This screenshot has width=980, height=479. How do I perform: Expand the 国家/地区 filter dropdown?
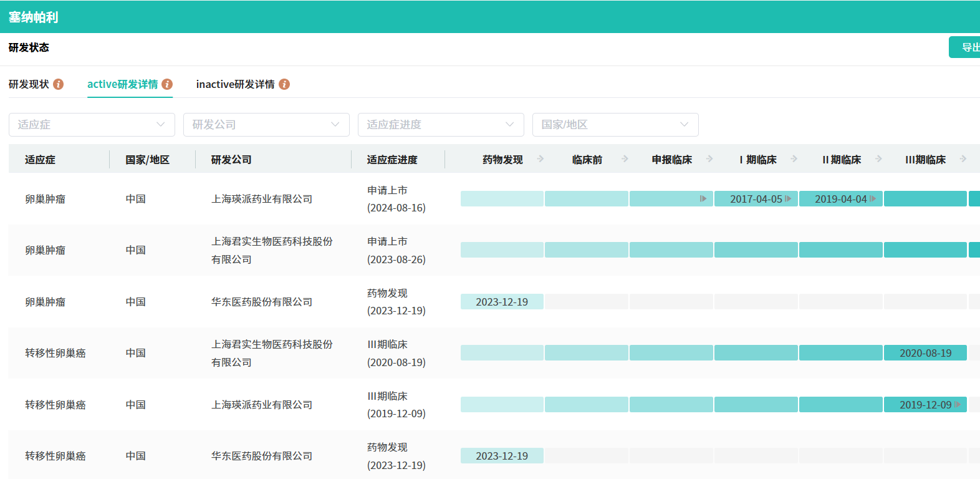(615, 125)
